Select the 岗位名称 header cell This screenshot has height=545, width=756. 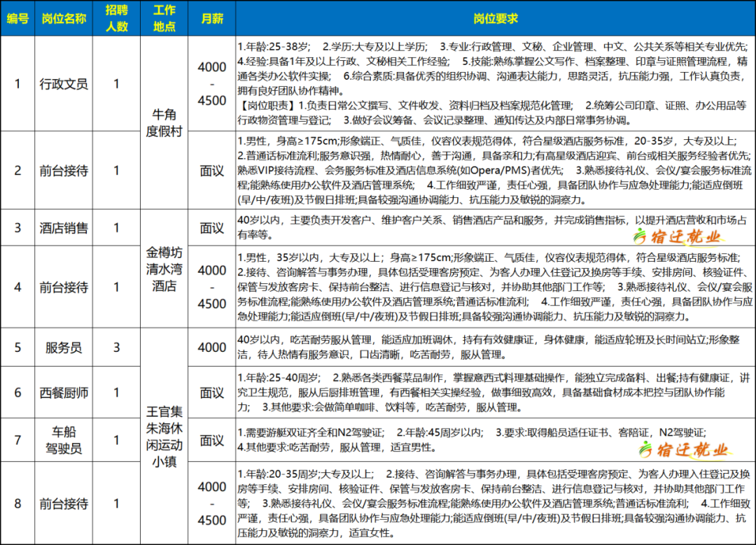pos(64,18)
